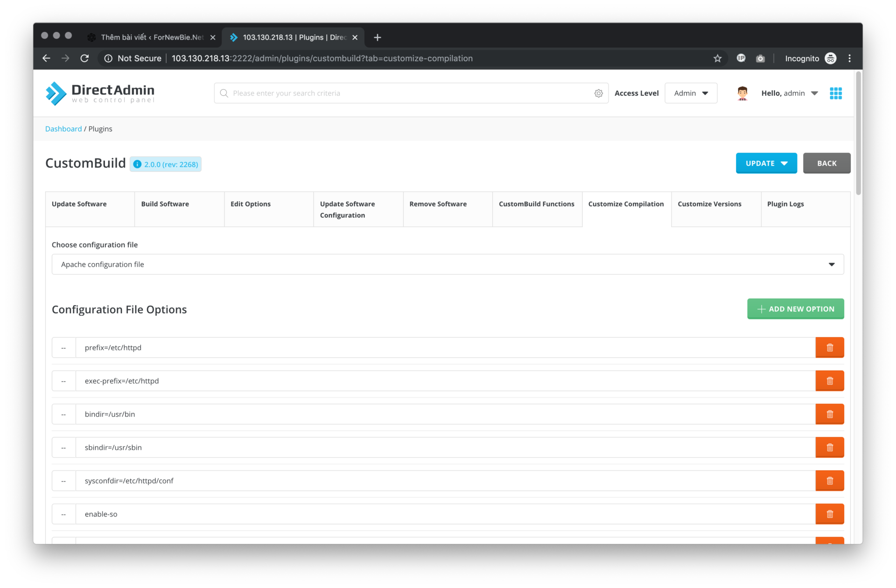Delete the sbindir=/usr/sbin option
This screenshot has width=896, height=588.
[830, 448]
